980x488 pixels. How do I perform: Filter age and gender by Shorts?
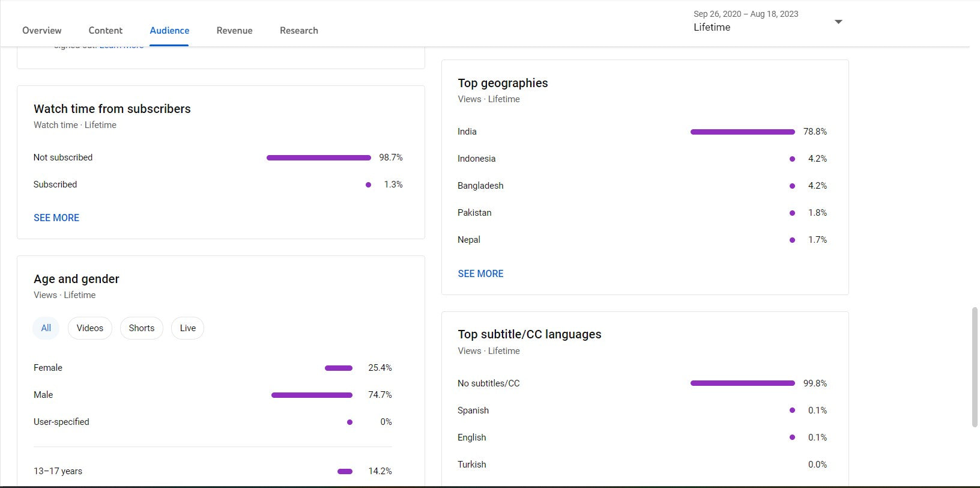[x=141, y=328]
